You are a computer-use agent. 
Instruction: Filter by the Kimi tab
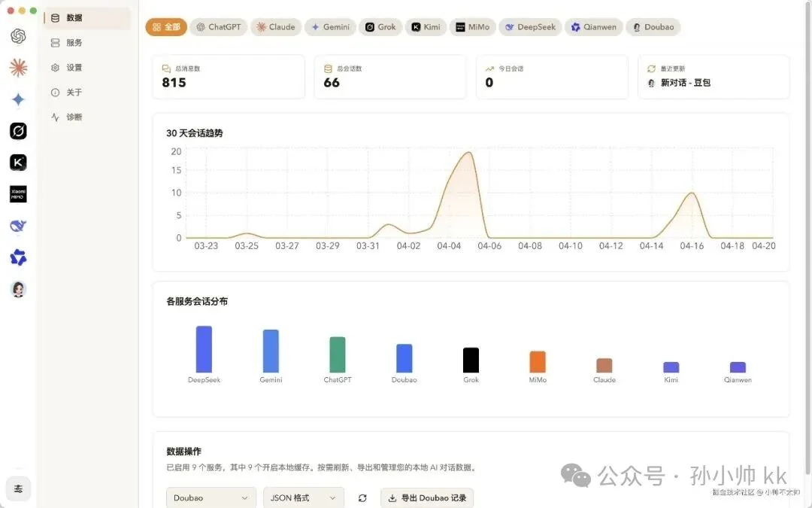426,27
